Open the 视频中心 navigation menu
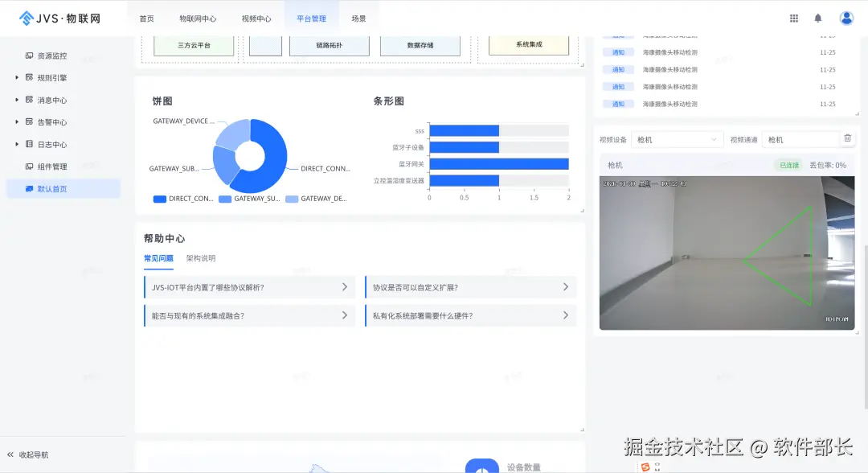The height and width of the screenshot is (473, 868). coord(256,17)
